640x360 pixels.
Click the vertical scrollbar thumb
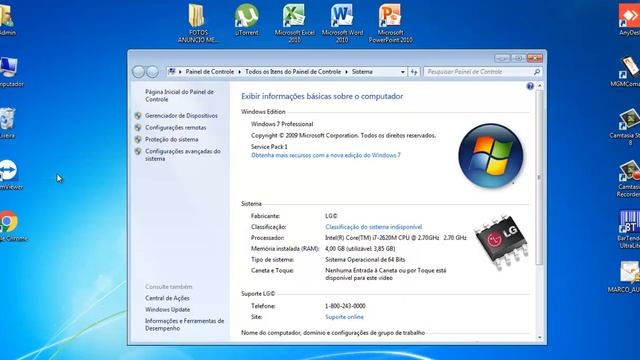[x=539, y=178]
